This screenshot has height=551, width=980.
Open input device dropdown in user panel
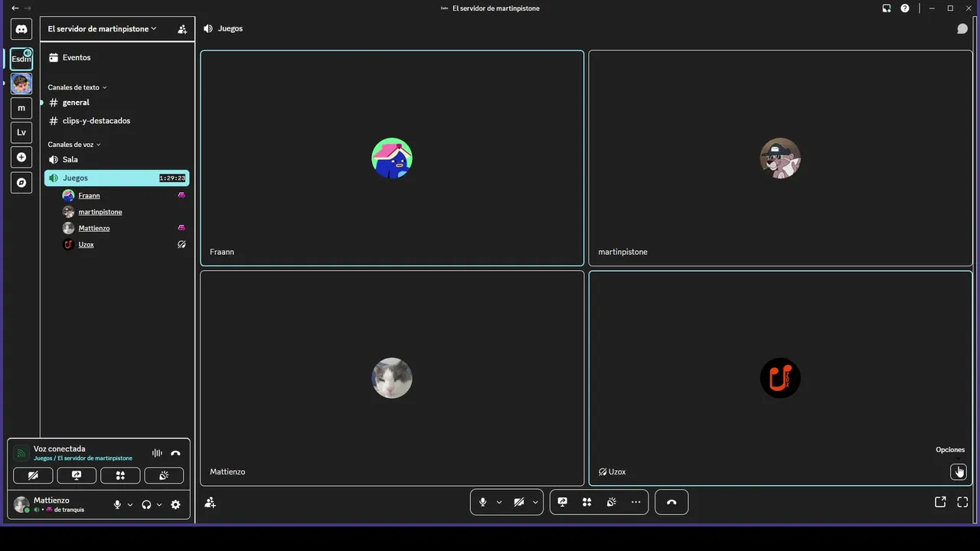130,505
